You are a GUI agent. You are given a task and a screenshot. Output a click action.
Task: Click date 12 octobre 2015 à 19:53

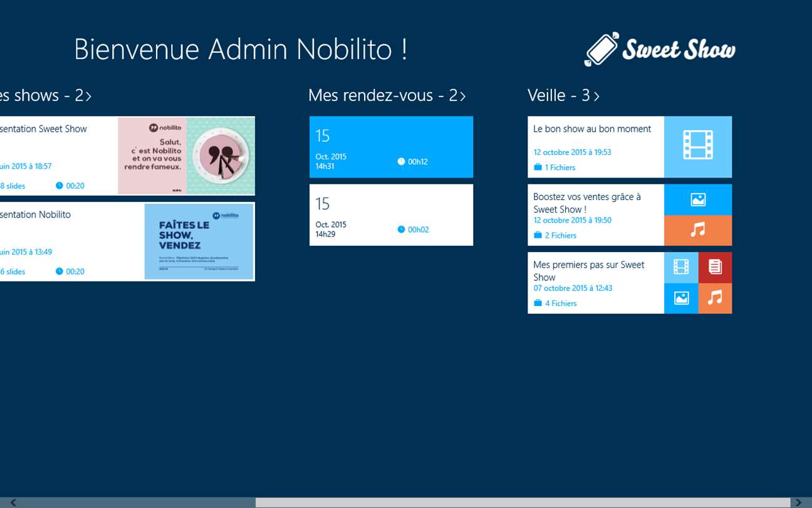click(x=572, y=152)
